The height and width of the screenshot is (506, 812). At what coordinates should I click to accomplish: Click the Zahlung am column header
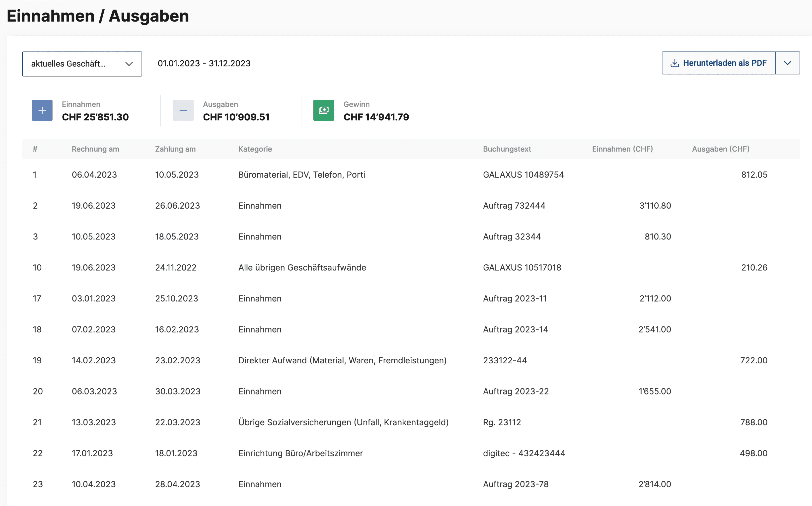tap(175, 149)
